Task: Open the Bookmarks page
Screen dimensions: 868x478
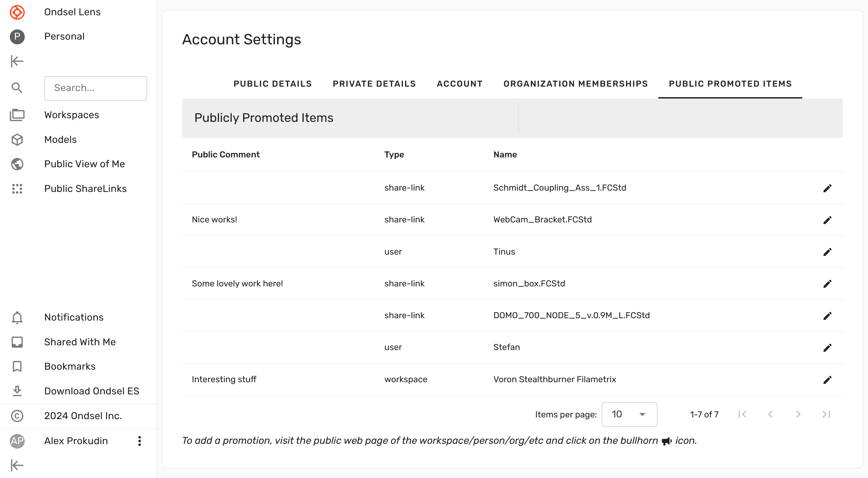Action: (70, 366)
